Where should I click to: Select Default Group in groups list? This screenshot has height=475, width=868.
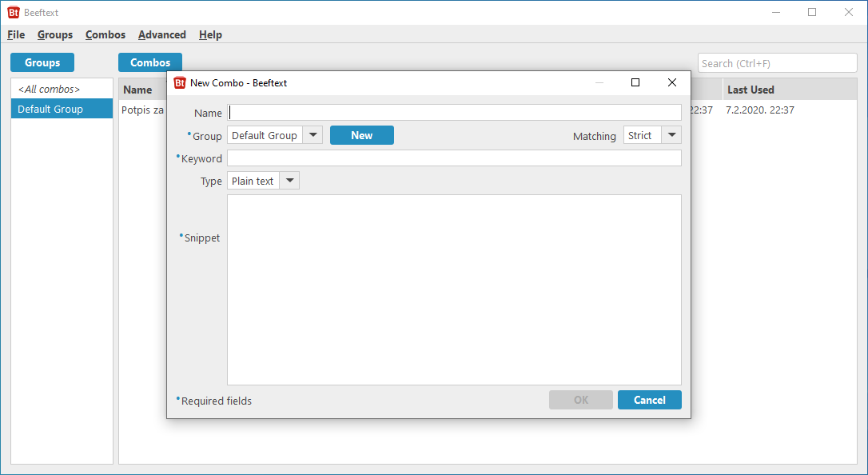tap(62, 109)
